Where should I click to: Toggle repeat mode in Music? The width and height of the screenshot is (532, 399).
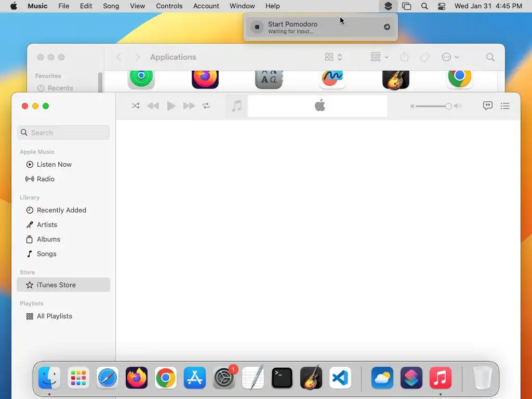[206, 106]
